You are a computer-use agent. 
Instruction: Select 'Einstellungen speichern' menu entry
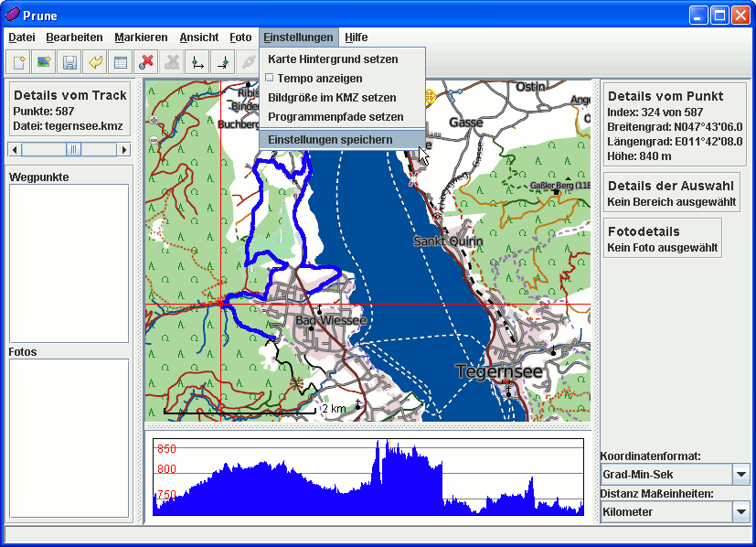[330, 140]
